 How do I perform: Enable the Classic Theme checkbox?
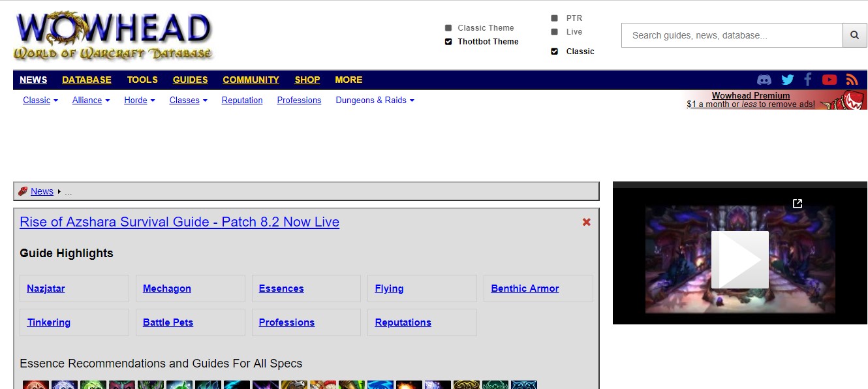click(x=448, y=28)
